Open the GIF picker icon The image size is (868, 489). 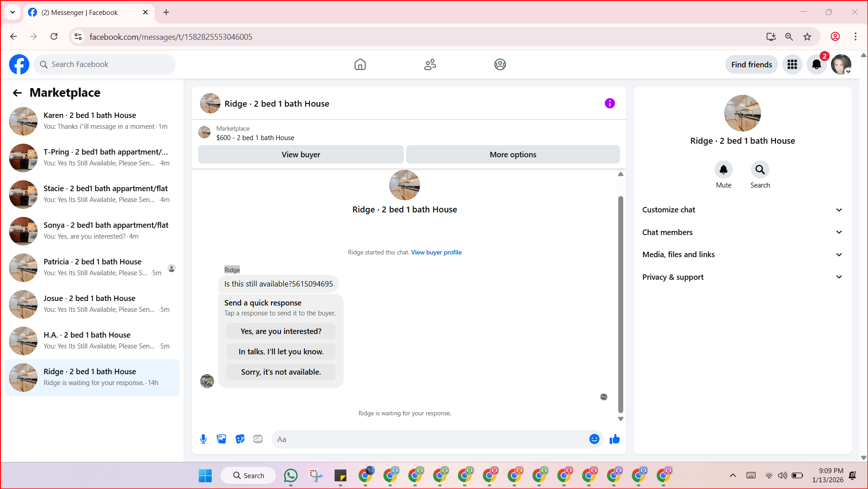click(x=258, y=439)
